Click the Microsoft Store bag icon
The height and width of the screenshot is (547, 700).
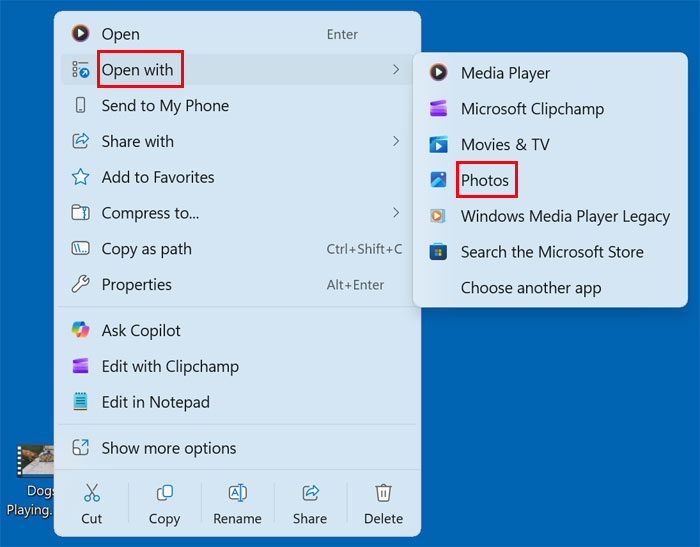pyautogui.click(x=438, y=252)
